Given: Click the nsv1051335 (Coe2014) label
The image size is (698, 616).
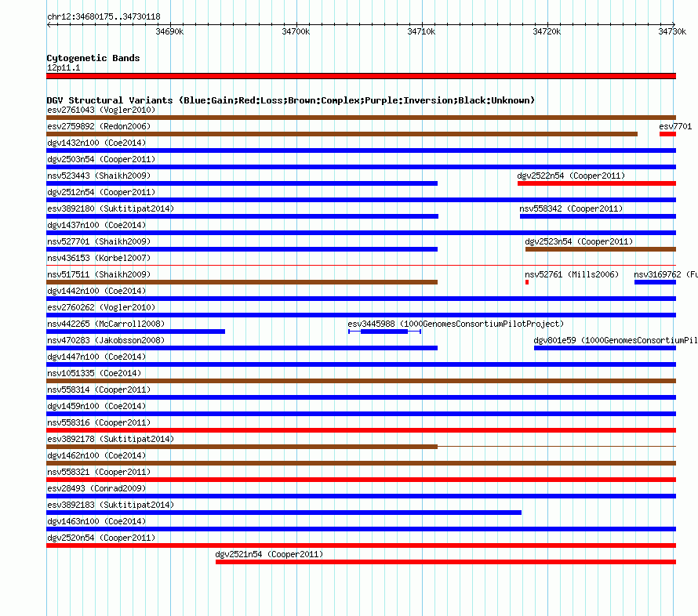Looking at the screenshot, I should point(94,373).
